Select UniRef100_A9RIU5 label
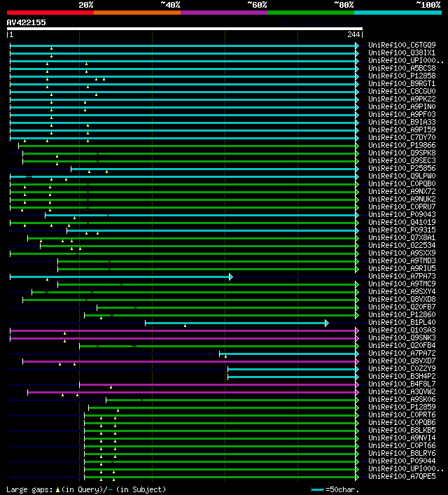Screen dimensions: 448x495 point(402,268)
